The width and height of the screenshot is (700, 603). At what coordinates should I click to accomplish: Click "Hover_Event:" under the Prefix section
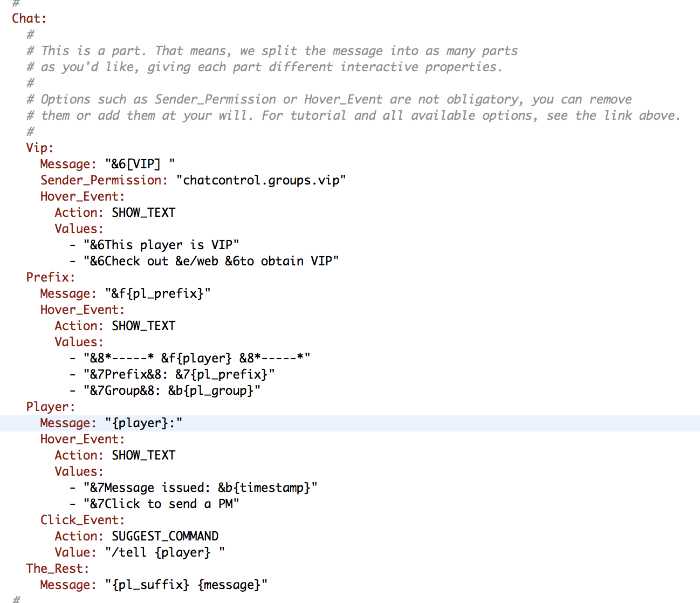coord(83,310)
